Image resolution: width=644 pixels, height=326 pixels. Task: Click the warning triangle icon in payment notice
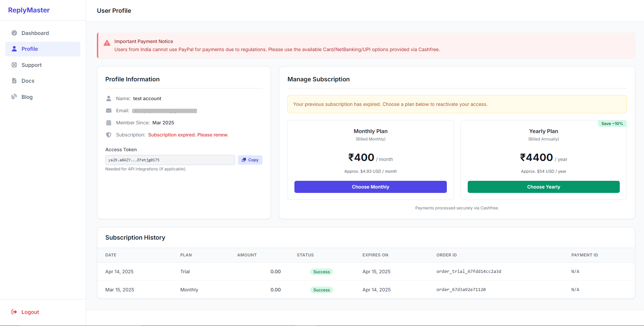pos(107,43)
